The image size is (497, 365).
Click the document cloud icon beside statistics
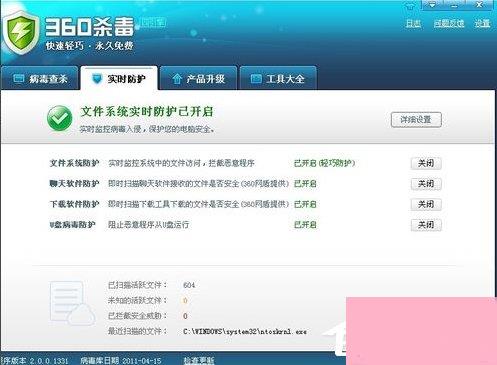pos(72,303)
